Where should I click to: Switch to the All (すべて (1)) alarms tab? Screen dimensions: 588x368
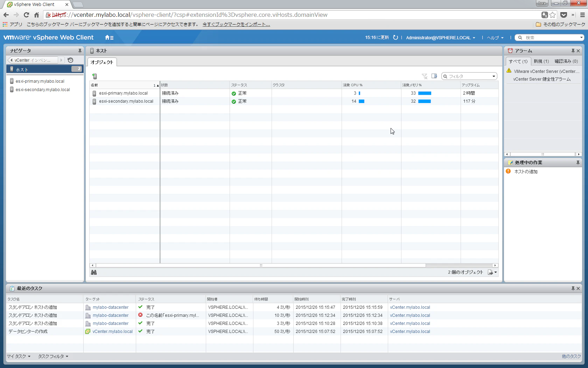pos(518,61)
